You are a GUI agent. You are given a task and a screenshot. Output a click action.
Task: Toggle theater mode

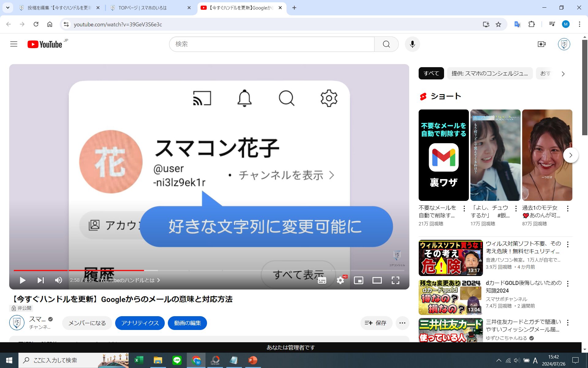tap(377, 280)
